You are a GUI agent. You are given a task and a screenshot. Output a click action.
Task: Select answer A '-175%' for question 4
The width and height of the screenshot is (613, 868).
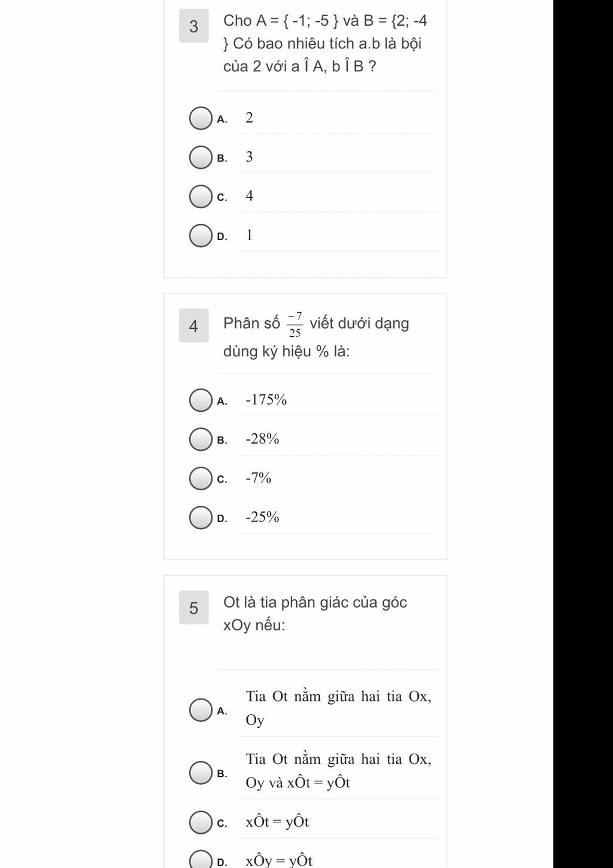[x=201, y=400]
